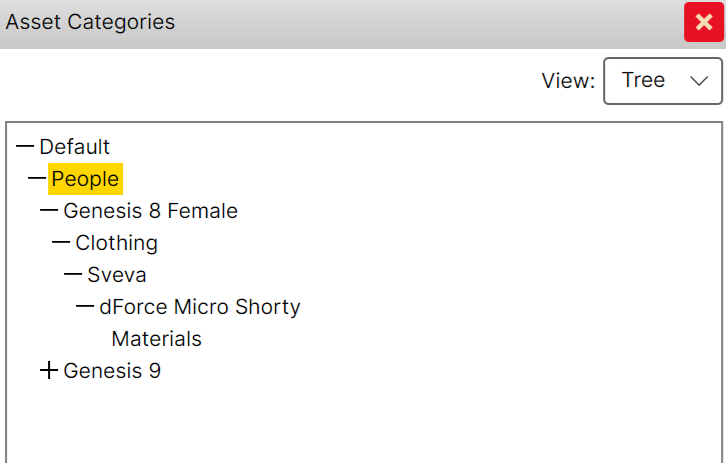Collapse the Sveva node
The width and height of the screenshot is (726, 463).
(73, 275)
